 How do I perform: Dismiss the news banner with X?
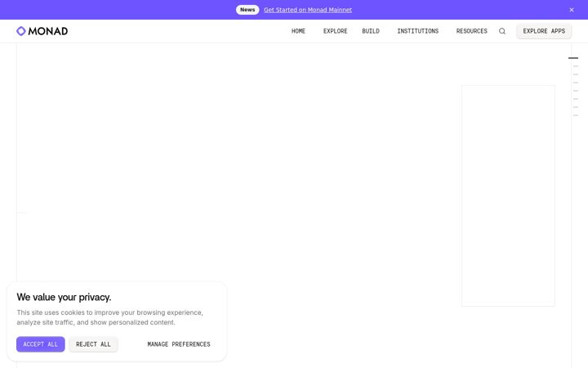571,10
